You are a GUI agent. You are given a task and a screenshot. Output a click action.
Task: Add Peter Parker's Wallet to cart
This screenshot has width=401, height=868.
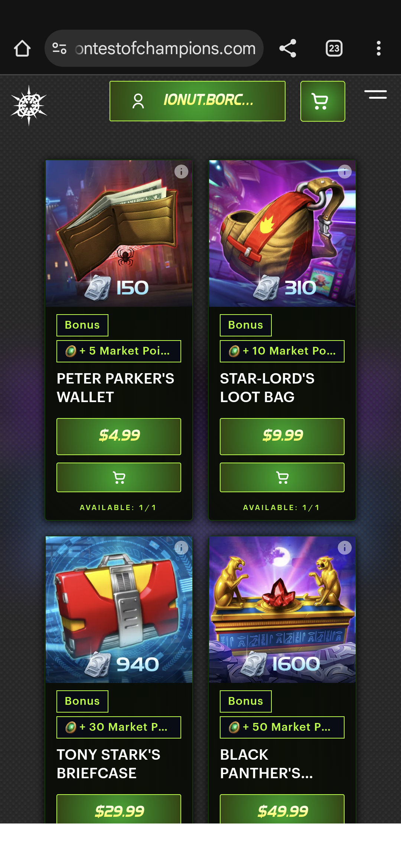(x=119, y=477)
